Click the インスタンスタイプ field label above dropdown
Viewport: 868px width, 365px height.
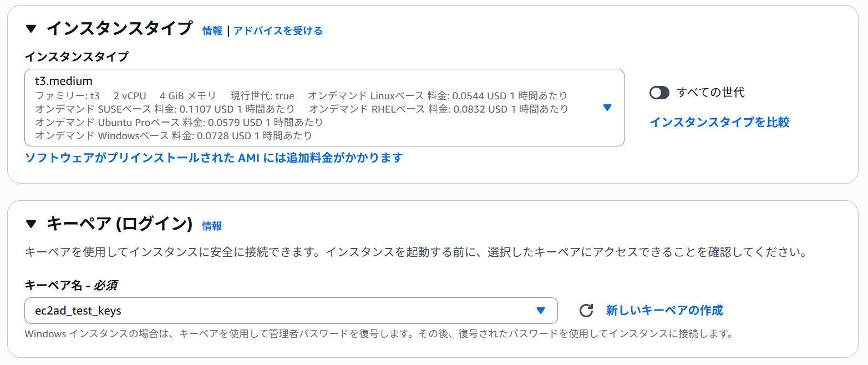pos(77,56)
